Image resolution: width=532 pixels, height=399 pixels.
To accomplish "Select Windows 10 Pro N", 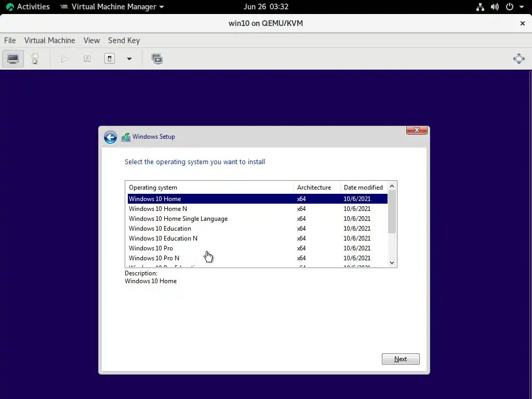I will [x=258, y=258].
